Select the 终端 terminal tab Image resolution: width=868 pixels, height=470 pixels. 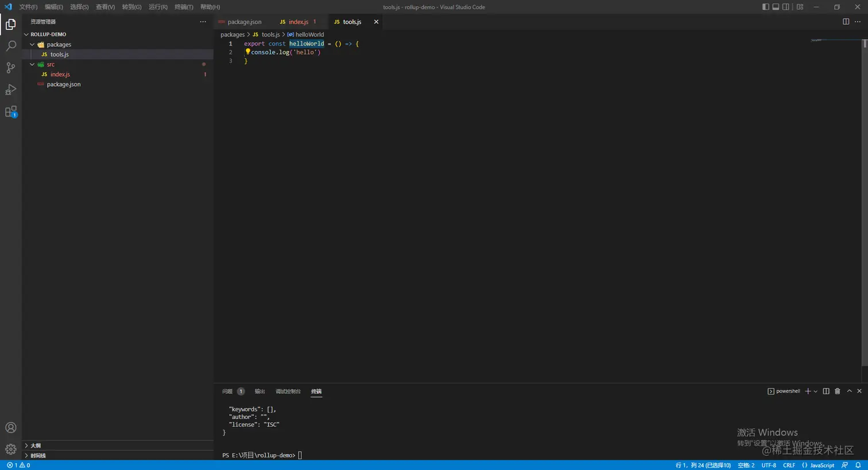[x=316, y=391]
